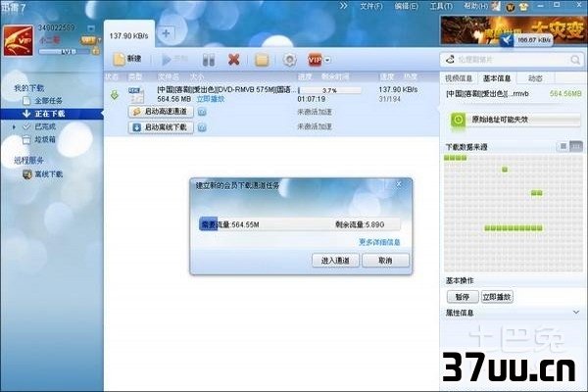Screen dimensions: 588x392
Task: Switch to the 动态 tab
Action: pyautogui.click(x=535, y=78)
